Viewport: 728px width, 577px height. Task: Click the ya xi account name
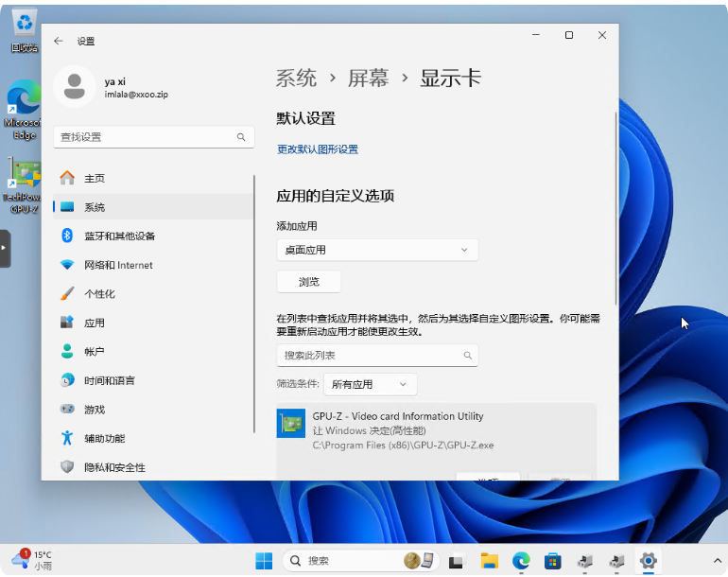114,81
